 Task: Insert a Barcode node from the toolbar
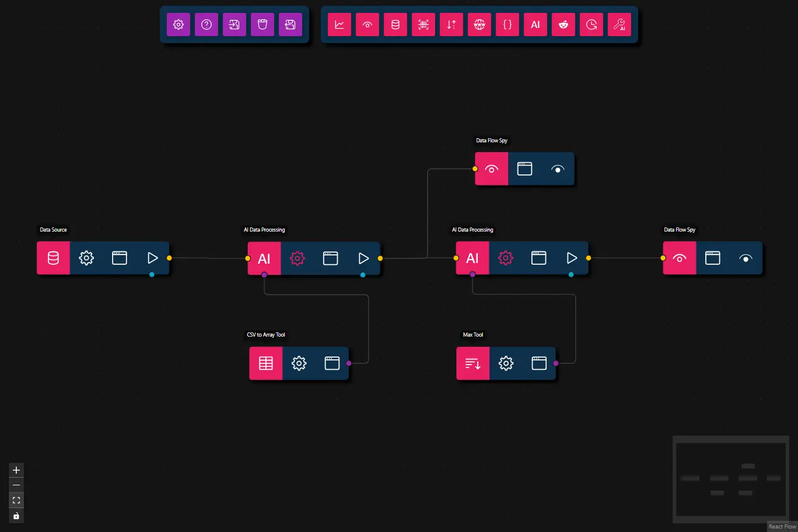423,24
